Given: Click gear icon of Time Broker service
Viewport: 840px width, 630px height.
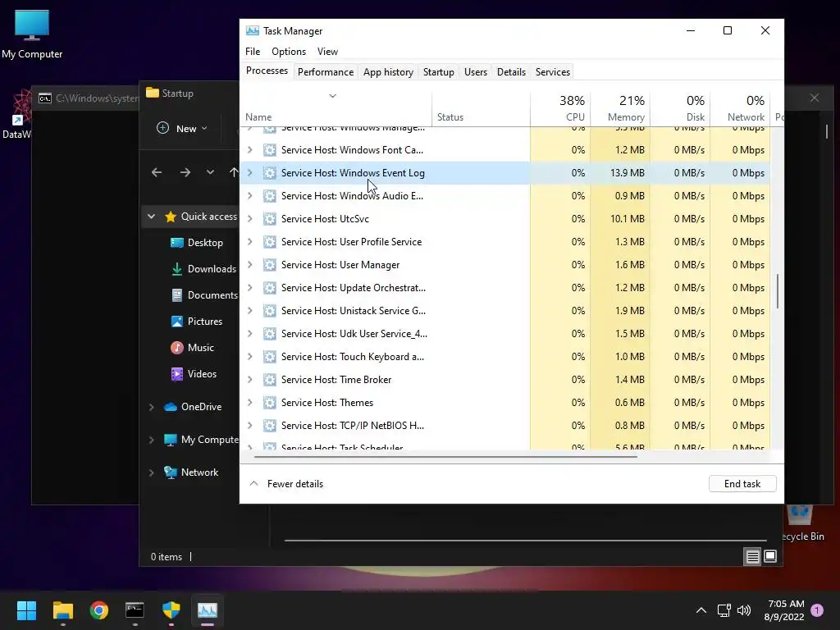Looking at the screenshot, I should pos(269,380).
